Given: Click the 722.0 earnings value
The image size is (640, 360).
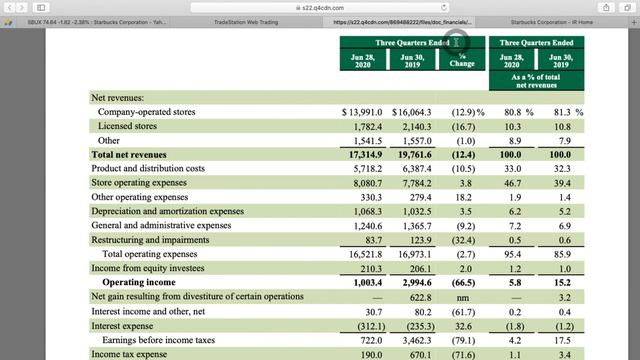Looking at the screenshot, I should [x=371, y=340].
